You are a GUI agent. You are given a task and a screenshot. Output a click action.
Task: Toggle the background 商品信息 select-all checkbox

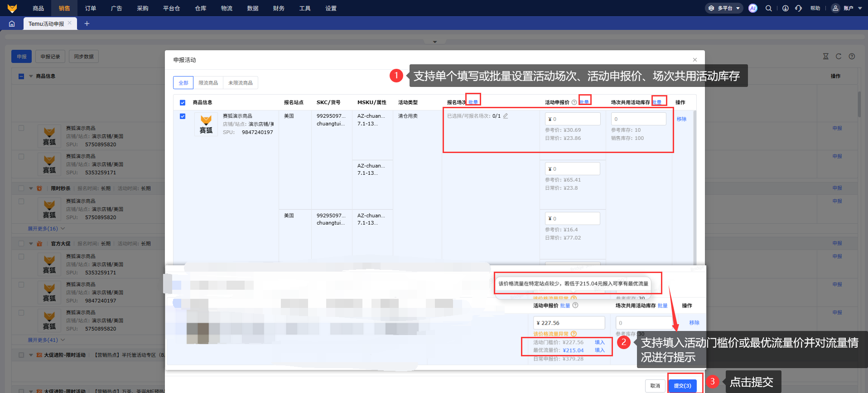pyautogui.click(x=21, y=77)
